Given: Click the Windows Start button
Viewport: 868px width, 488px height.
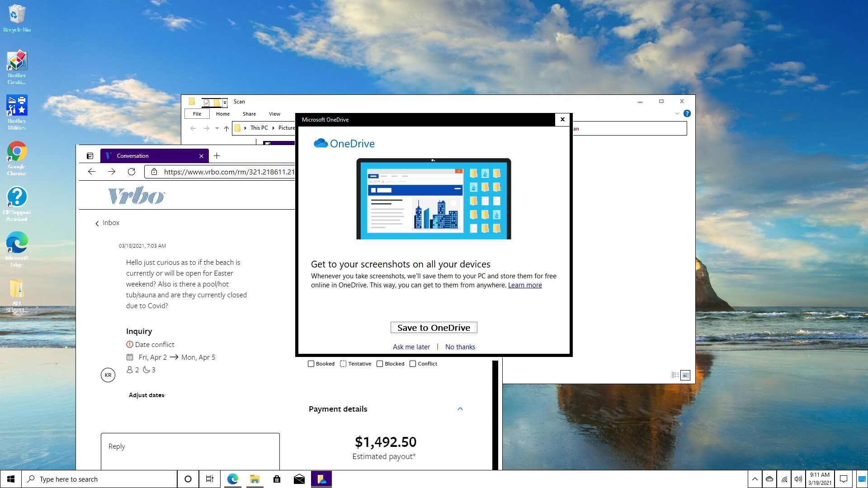Looking at the screenshot, I should click(x=11, y=479).
